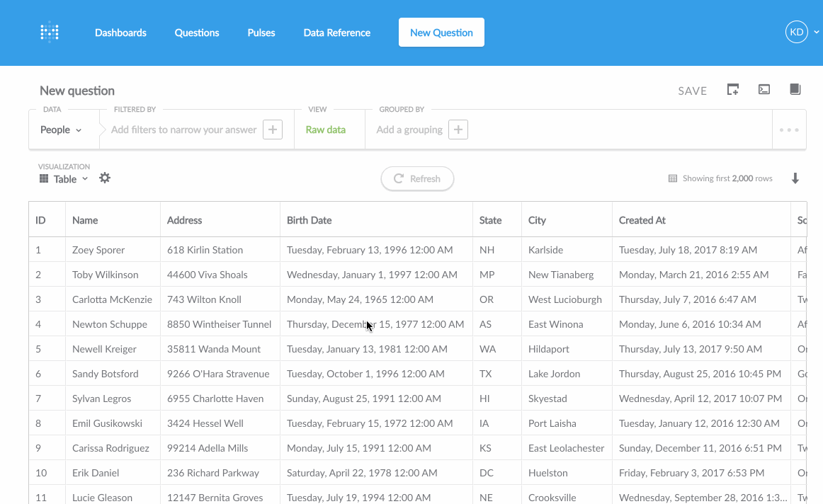Download results with the arrow icon
This screenshot has width=823, height=504.
795,178
